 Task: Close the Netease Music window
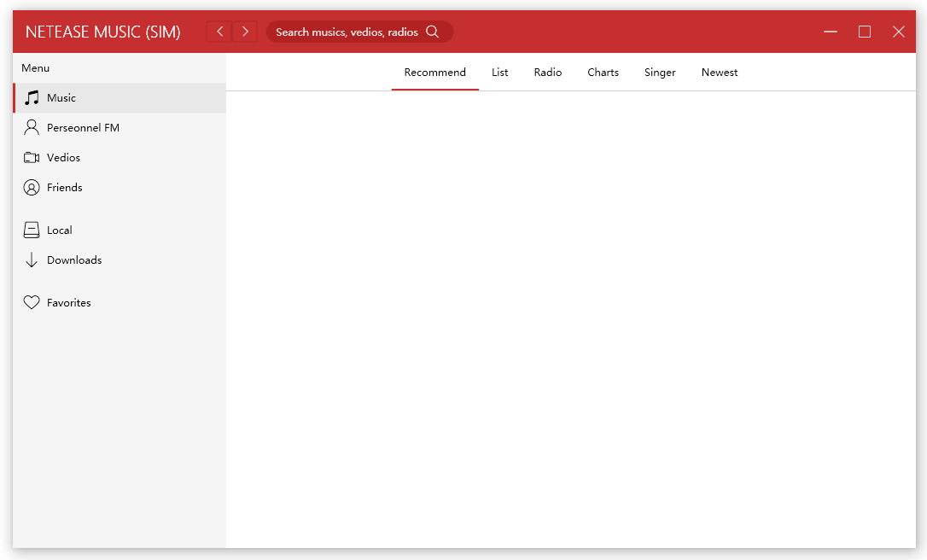[x=899, y=32]
